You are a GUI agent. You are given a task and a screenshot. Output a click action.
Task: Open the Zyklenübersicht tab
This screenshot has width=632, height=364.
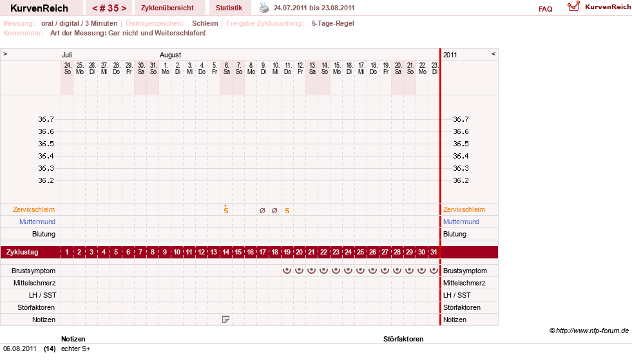tap(168, 8)
